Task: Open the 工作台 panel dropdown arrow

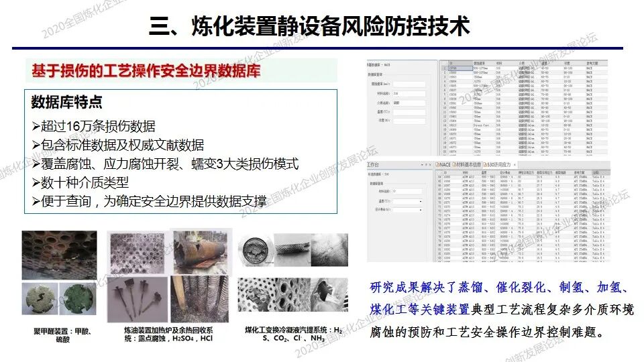Action: pos(422,165)
